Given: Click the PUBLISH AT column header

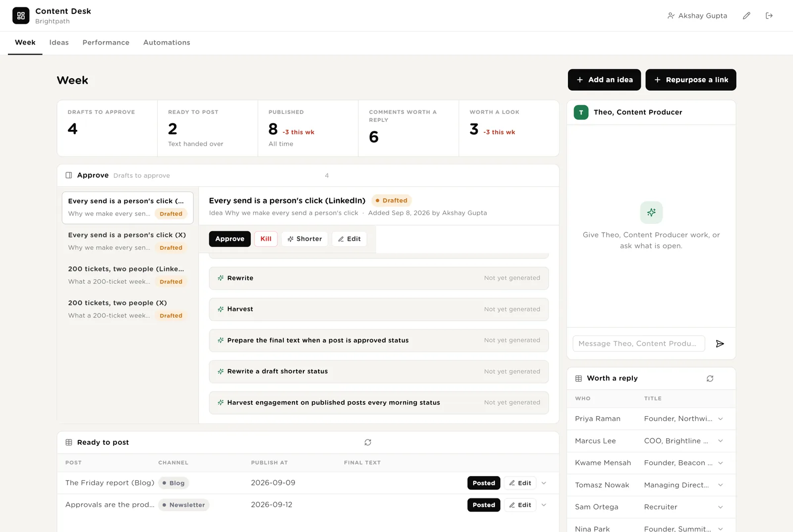Looking at the screenshot, I should (269, 463).
